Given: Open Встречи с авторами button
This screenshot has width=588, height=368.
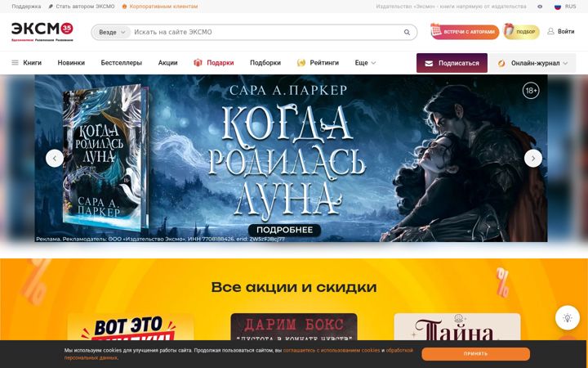Looking at the screenshot, I should point(465,32).
